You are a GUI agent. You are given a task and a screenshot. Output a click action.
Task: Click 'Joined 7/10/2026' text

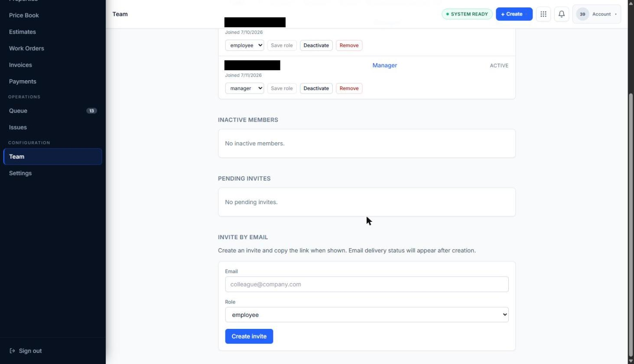click(244, 32)
